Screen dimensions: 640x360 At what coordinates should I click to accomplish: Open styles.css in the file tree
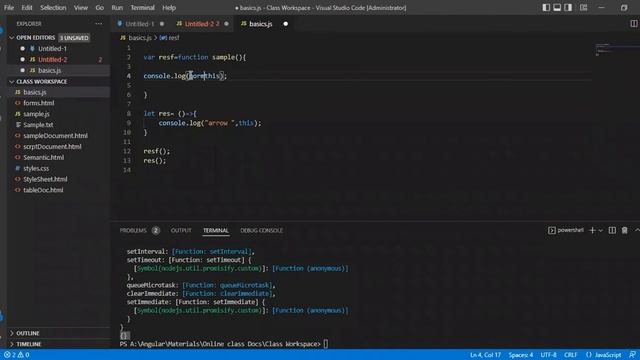[36, 168]
